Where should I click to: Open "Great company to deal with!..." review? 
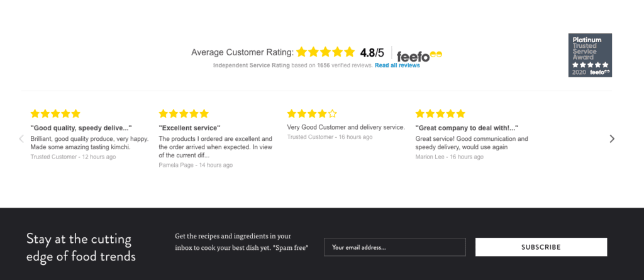click(467, 128)
